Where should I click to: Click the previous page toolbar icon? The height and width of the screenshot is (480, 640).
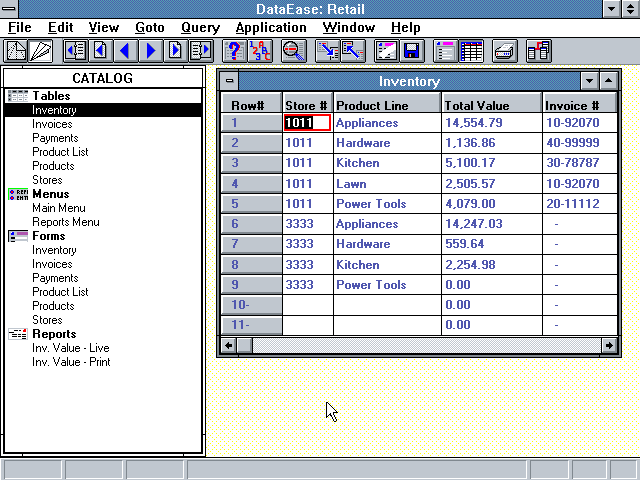(101, 51)
